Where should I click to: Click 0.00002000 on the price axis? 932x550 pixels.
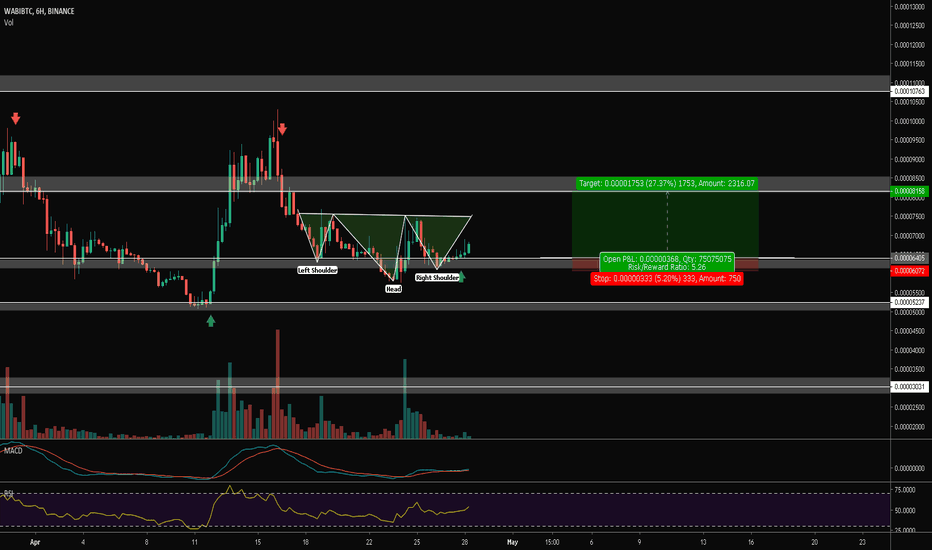pos(910,427)
